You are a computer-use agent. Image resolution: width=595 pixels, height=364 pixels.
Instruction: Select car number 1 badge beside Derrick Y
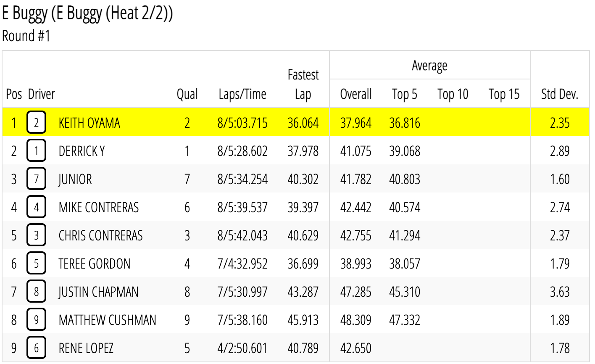(x=36, y=151)
